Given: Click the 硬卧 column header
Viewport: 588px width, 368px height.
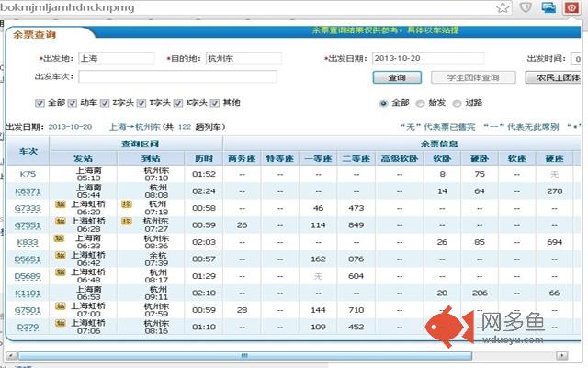Looking at the screenshot, I should click(480, 158).
